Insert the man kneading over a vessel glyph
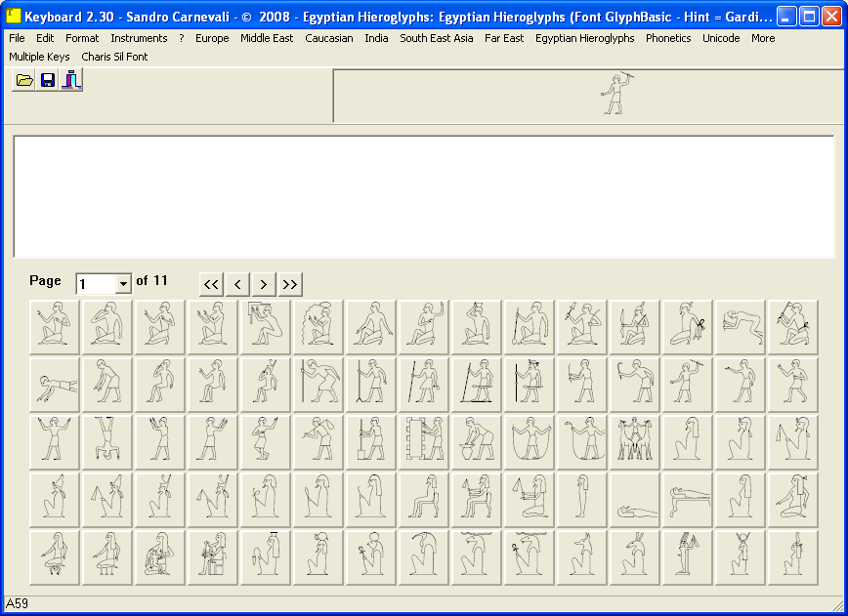The height and width of the screenshot is (616, 848). tap(477, 441)
